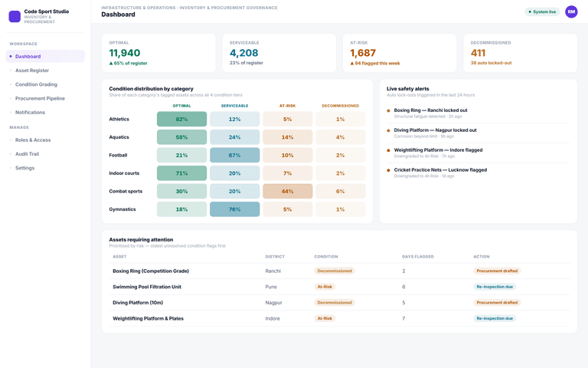Click the At-Risk 1,687 stat card
Screen dimensions: 588x368
point(400,53)
